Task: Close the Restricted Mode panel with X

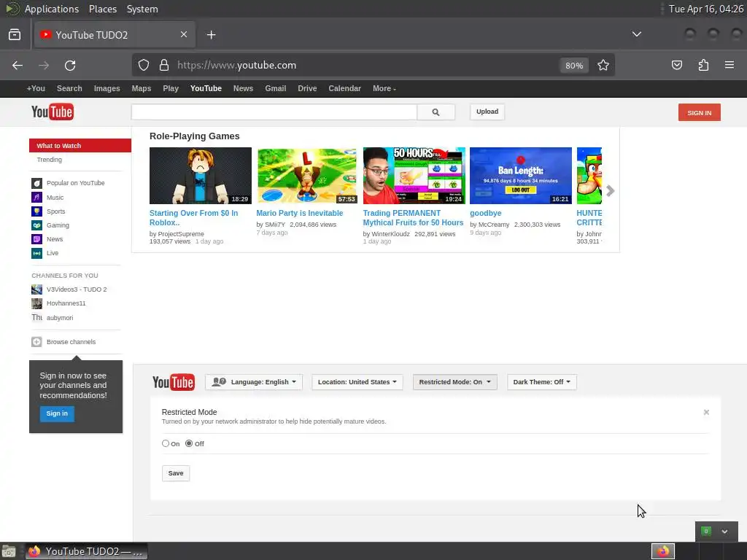Action: pyautogui.click(x=706, y=413)
